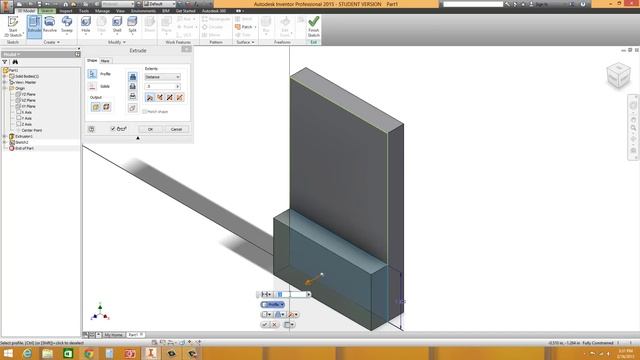This screenshot has width=640, height=360.
Task: Open File Explorer from the taskbar
Action: 47,353
